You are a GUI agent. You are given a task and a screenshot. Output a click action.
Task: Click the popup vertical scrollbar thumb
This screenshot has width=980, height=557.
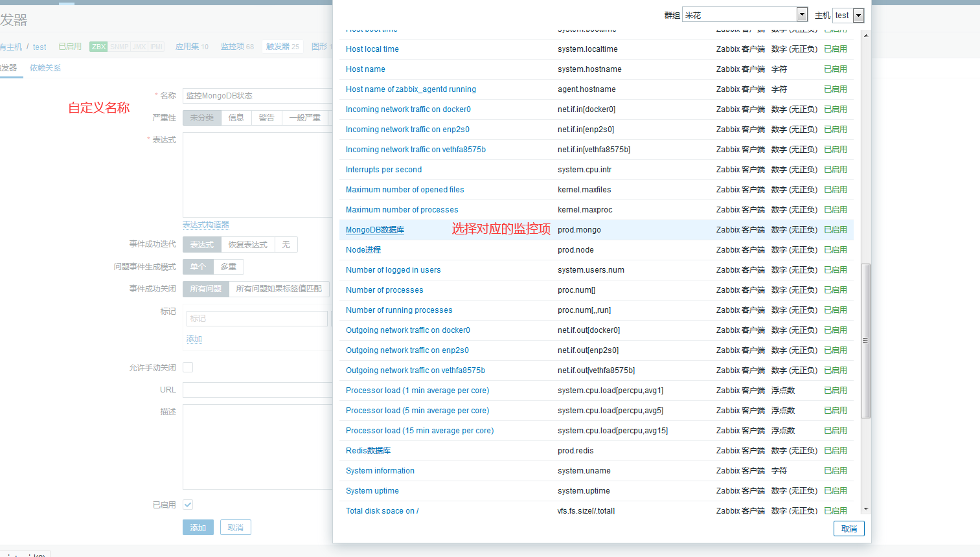tap(866, 340)
